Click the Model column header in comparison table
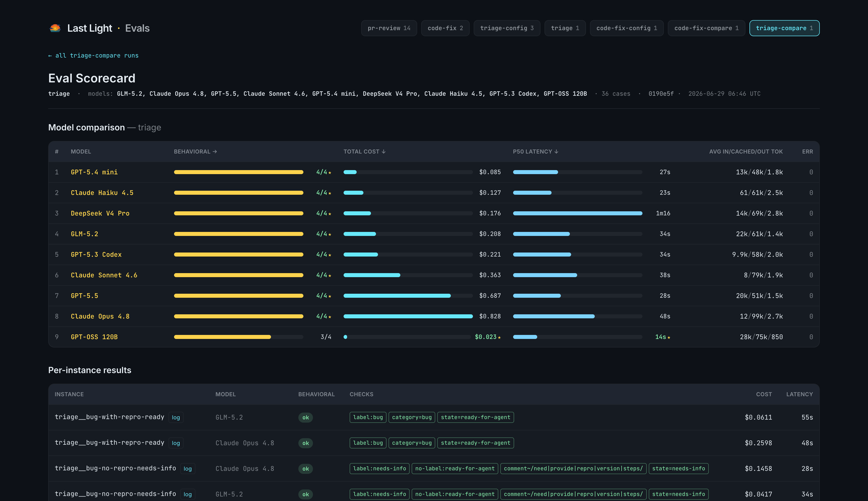Image resolution: width=868 pixels, height=501 pixels. [x=81, y=152]
